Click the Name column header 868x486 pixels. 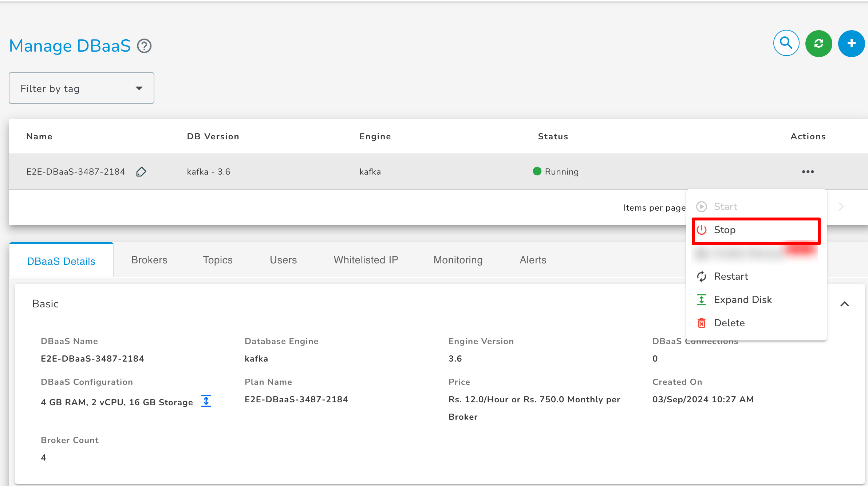pos(39,136)
